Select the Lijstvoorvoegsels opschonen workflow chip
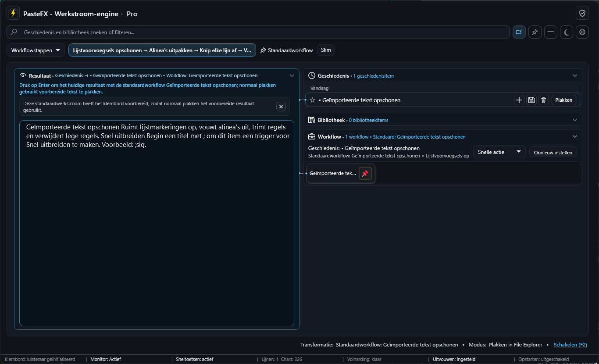This screenshot has height=364, width=599. pos(162,50)
